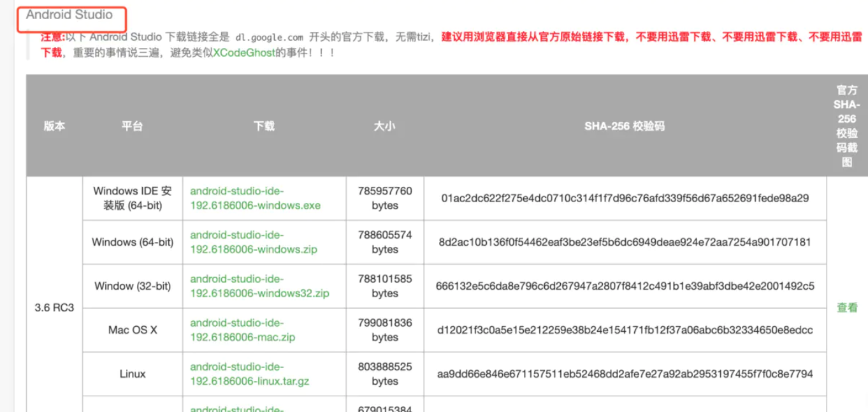Select the 下载 column header
The image size is (868, 416).
pos(264,126)
